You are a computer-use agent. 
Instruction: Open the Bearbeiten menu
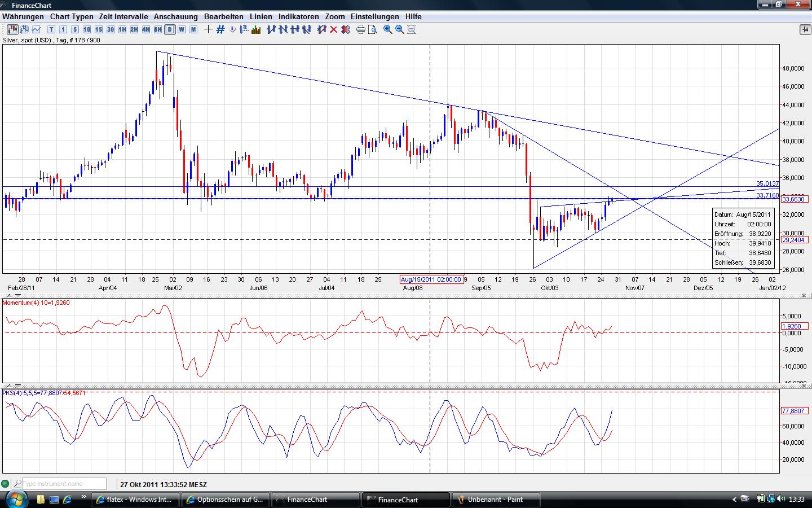(x=224, y=17)
